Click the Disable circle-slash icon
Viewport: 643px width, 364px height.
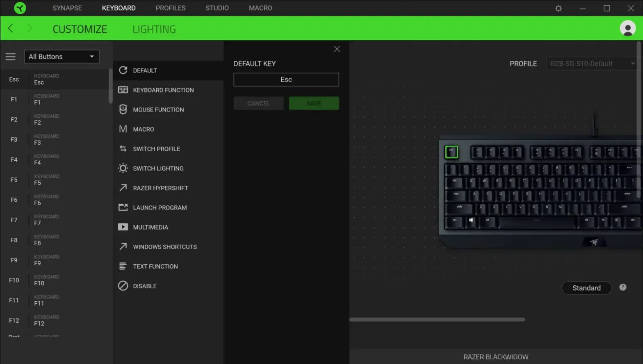123,286
